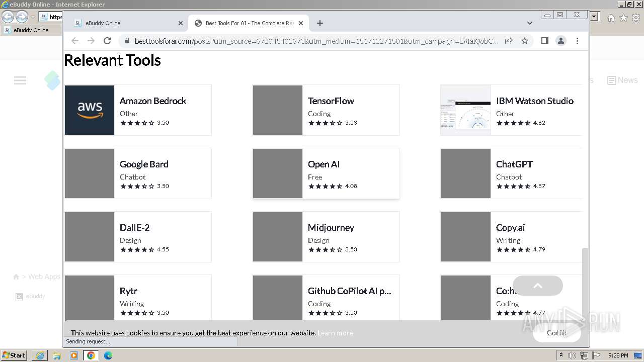Click the 4.62 star rating of IBM Watson Studio
The width and height of the screenshot is (644, 362).
click(521, 123)
